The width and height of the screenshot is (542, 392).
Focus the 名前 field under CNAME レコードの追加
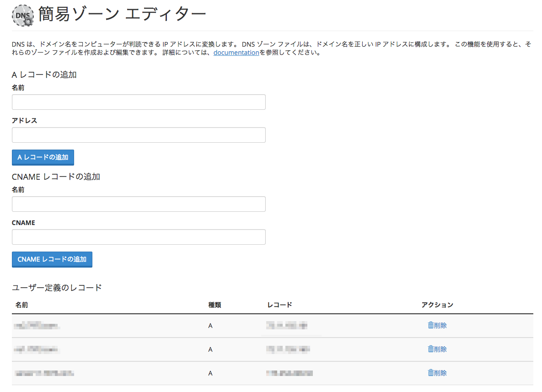139,204
